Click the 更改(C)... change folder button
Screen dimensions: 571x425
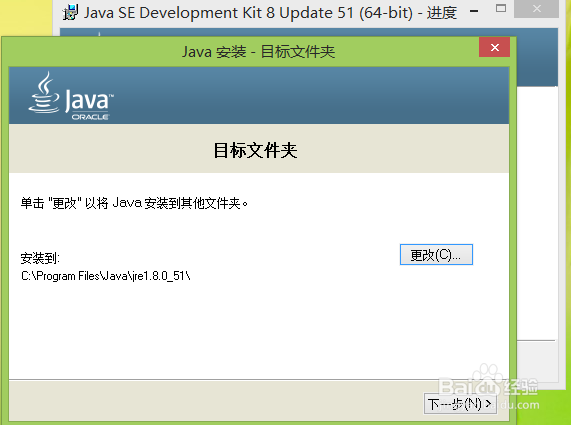436,255
